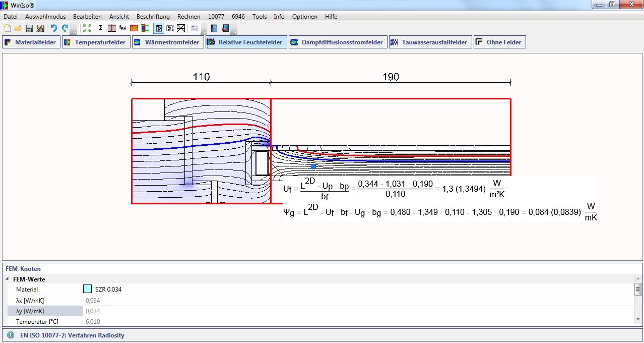The width and height of the screenshot is (644, 343).
Task: Switch to Ohne Felder display
Action: pos(499,42)
